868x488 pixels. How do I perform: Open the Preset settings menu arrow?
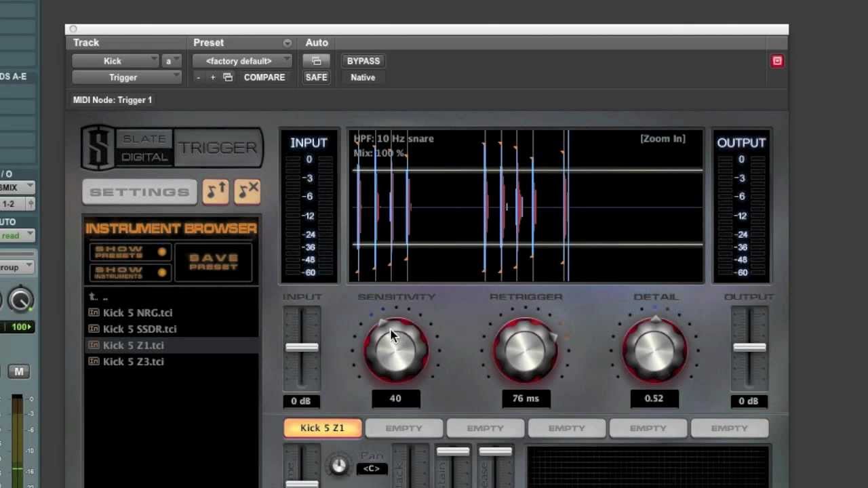click(288, 43)
